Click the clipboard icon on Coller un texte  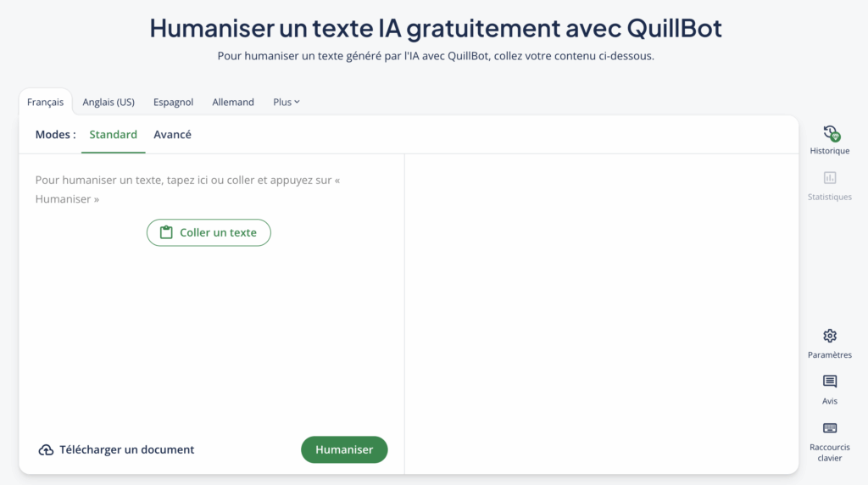click(166, 232)
